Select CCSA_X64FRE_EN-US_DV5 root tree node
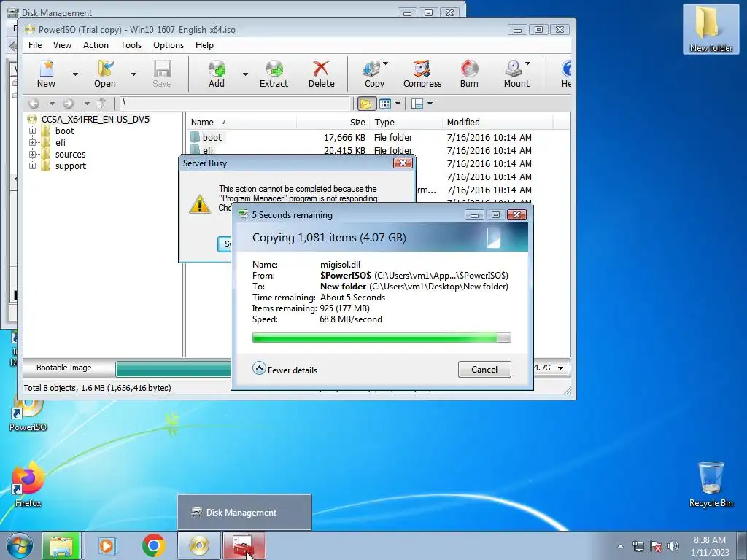Viewport: 747px width, 560px height. (x=96, y=120)
